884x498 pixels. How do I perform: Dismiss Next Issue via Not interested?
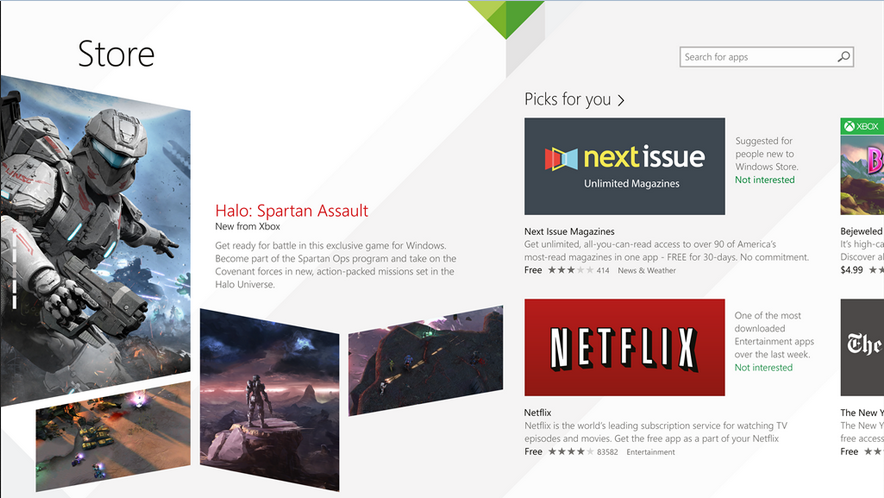coord(764,180)
